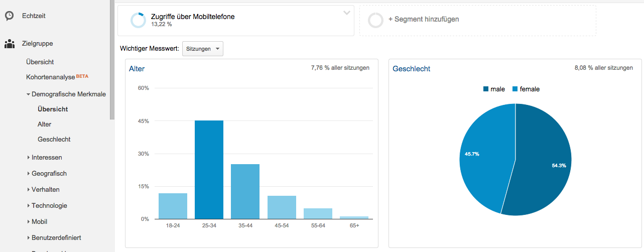Click the female legend color swatch
Viewport: 644px width, 252px height.
515,89
